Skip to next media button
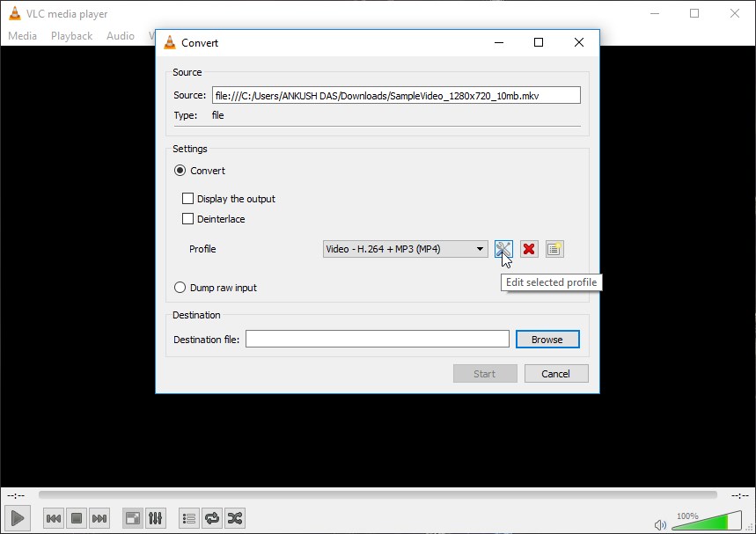Image resolution: width=756 pixels, height=534 pixels. pos(99,518)
